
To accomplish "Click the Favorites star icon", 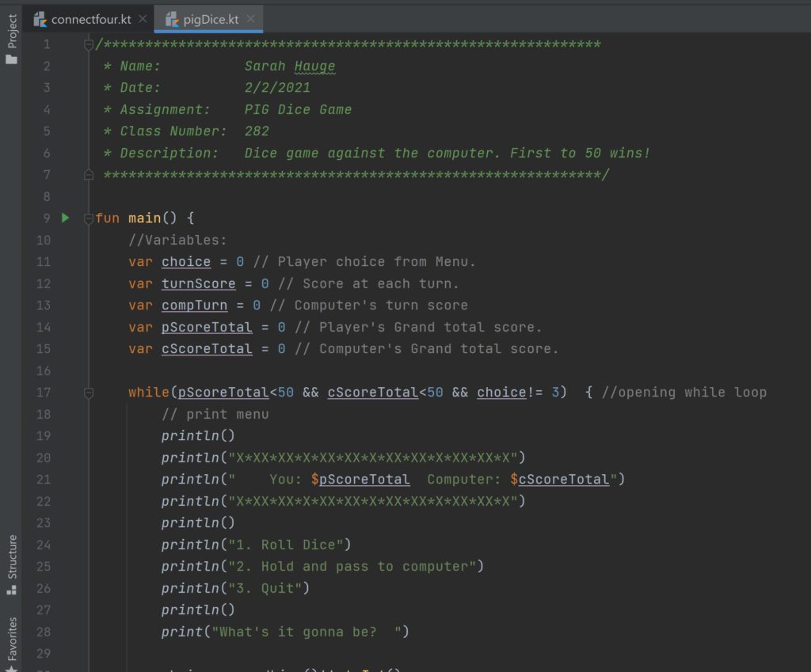I will [12, 667].
